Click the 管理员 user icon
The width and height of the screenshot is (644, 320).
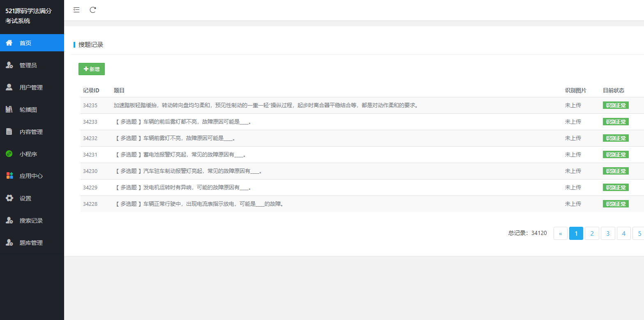pos(9,65)
